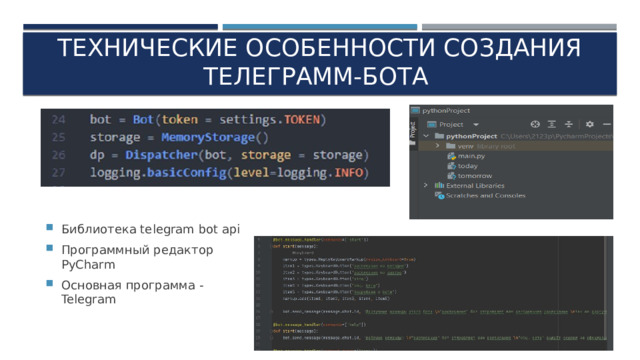Screen dimensions: 640x360
Task: Select the today file in tree
Action: pyautogui.click(x=468, y=166)
